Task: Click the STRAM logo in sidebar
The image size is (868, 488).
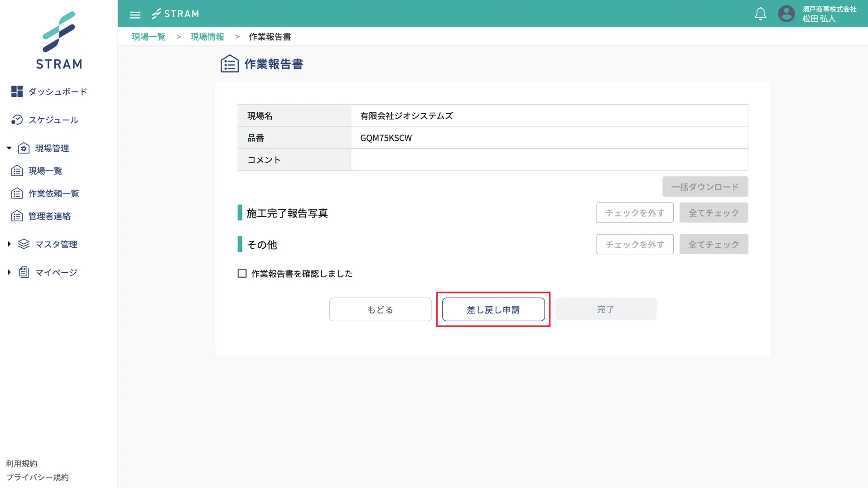Action: tap(59, 41)
